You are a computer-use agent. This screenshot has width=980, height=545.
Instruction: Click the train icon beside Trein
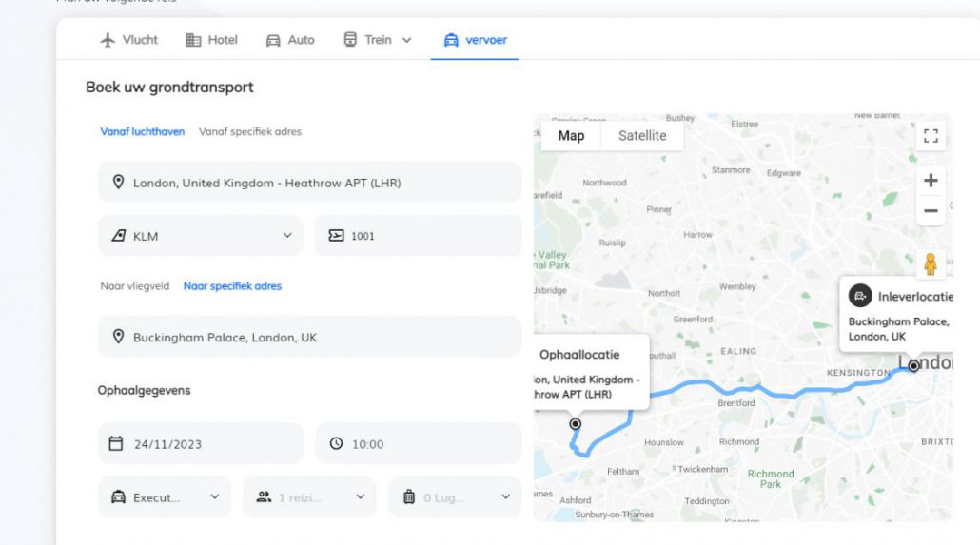pyautogui.click(x=350, y=40)
